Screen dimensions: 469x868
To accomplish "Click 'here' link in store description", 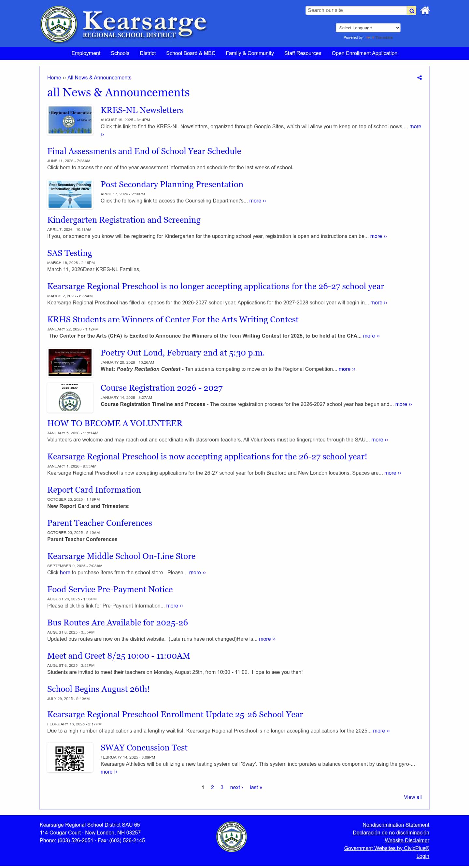I will click(x=65, y=572).
